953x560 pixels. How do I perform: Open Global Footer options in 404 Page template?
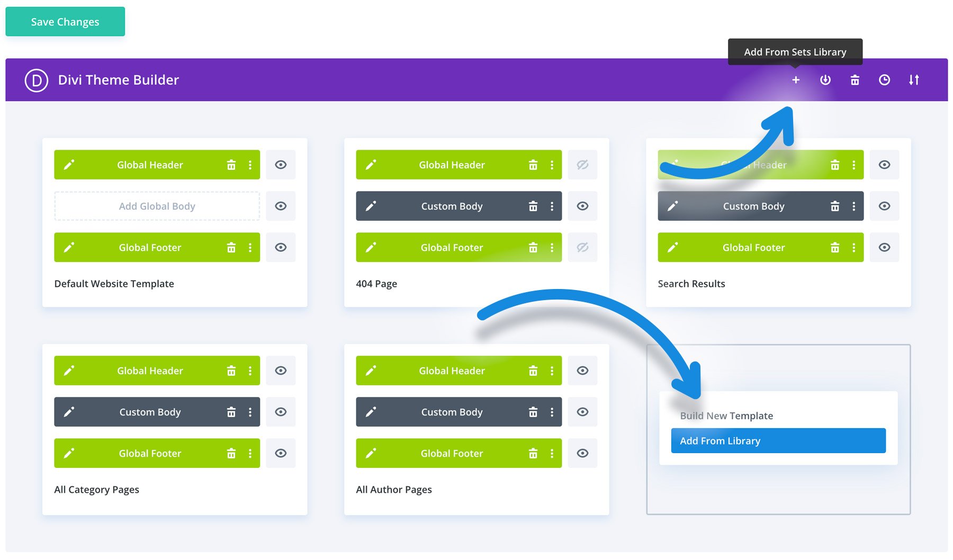[x=552, y=247]
